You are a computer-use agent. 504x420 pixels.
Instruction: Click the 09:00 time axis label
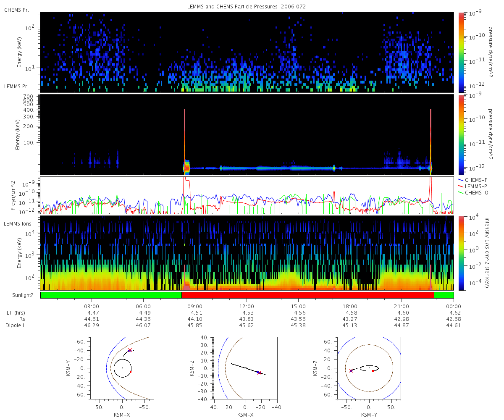tap(195, 306)
